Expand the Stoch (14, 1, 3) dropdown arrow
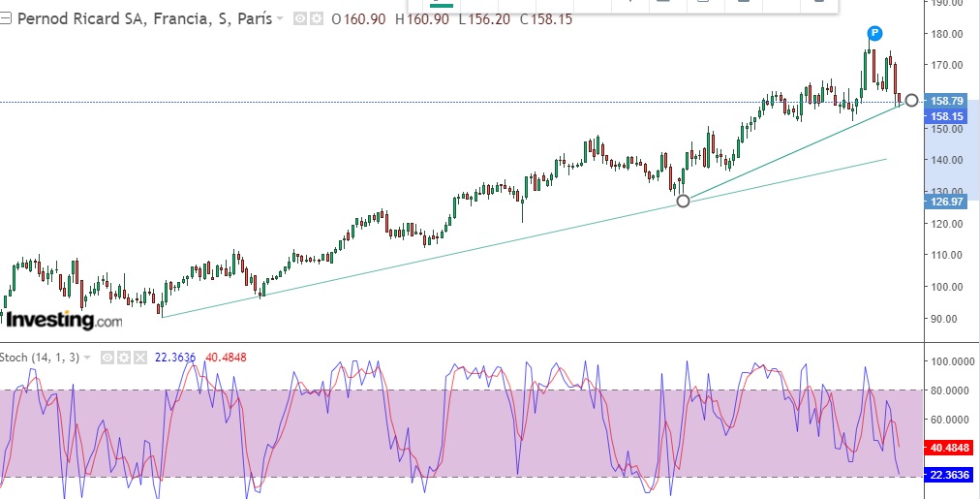This screenshot has width=980, height=499. tap(87, 358)
